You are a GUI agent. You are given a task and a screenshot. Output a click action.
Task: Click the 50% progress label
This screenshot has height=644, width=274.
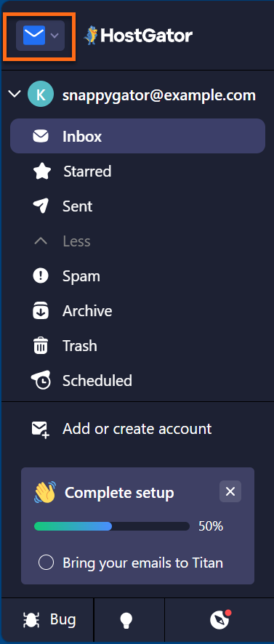211,526
